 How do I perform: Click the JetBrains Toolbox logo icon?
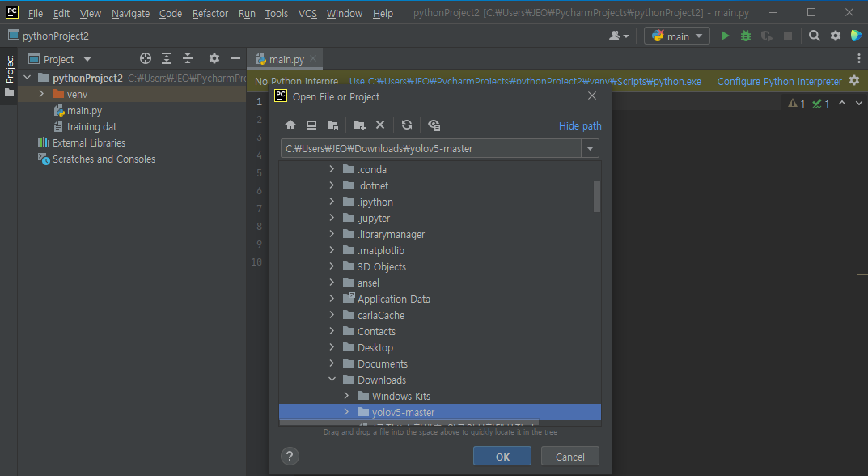pyautogui.click(x=856, y=36)
